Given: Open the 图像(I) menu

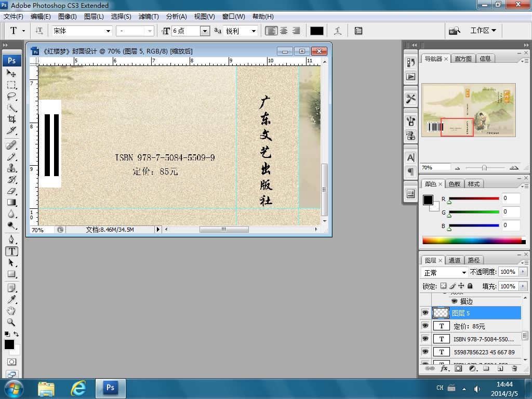Looking at the screenshot, I should tap(67, 16).
